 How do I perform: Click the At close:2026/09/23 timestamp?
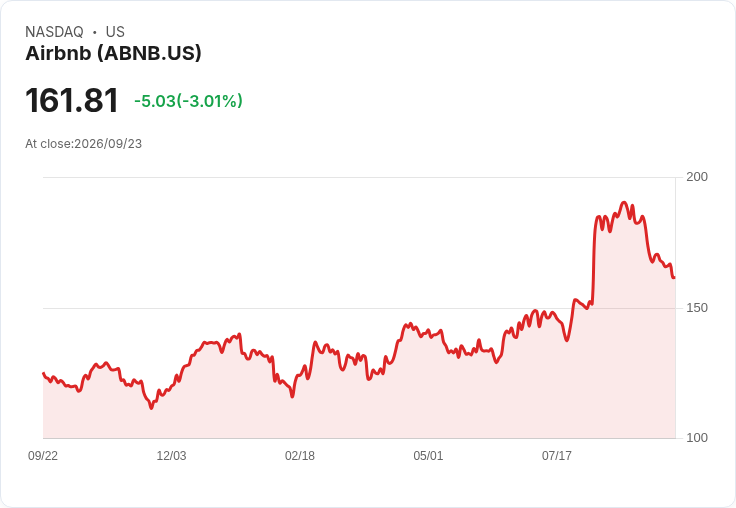click(x=84, y=144)
